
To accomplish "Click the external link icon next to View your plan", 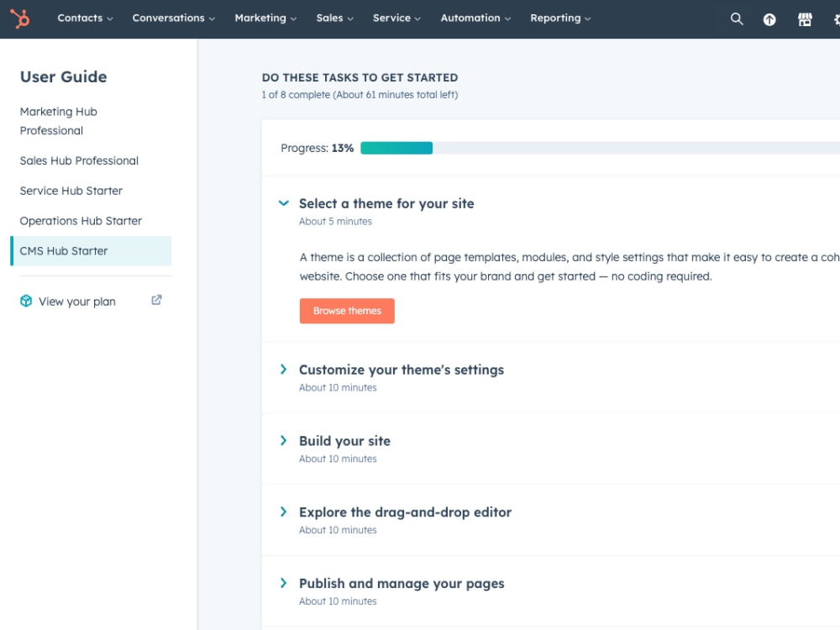I will [156, 300].
